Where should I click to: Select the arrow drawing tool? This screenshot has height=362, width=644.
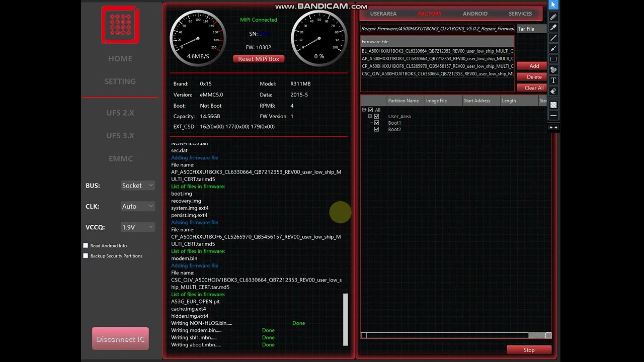[553, 48]
